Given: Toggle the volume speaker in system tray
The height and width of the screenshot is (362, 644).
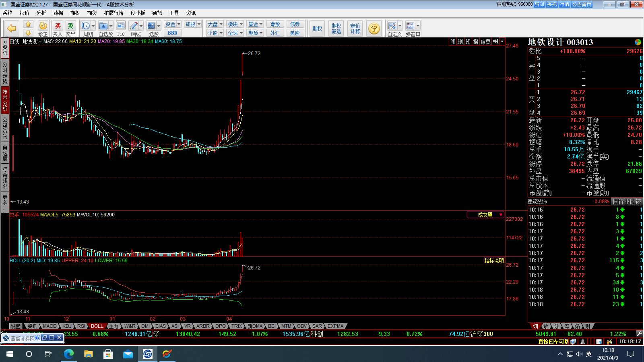Looking at the screenshot, I should (579, 354).
